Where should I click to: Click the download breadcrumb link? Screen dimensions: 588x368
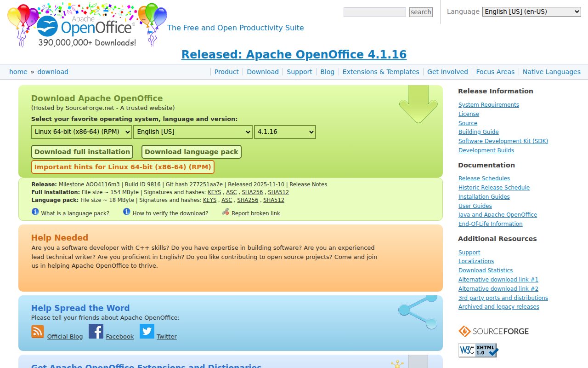tap(53, 72)
